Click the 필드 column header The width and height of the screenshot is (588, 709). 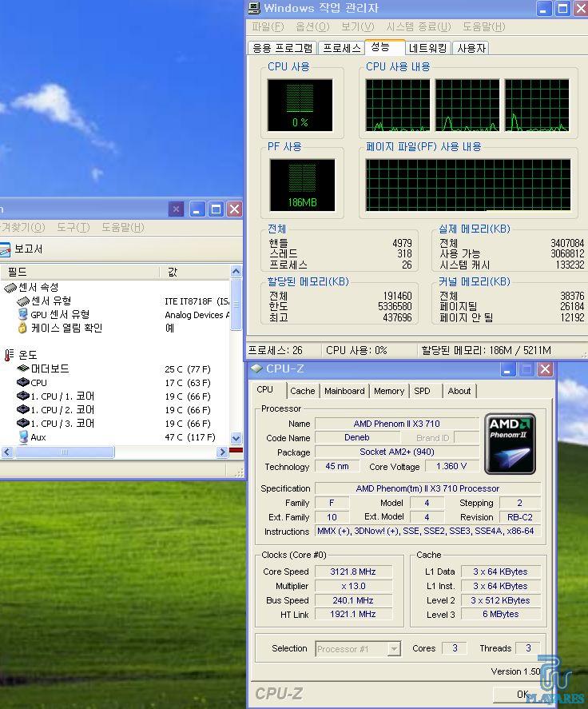coord(80,272)
